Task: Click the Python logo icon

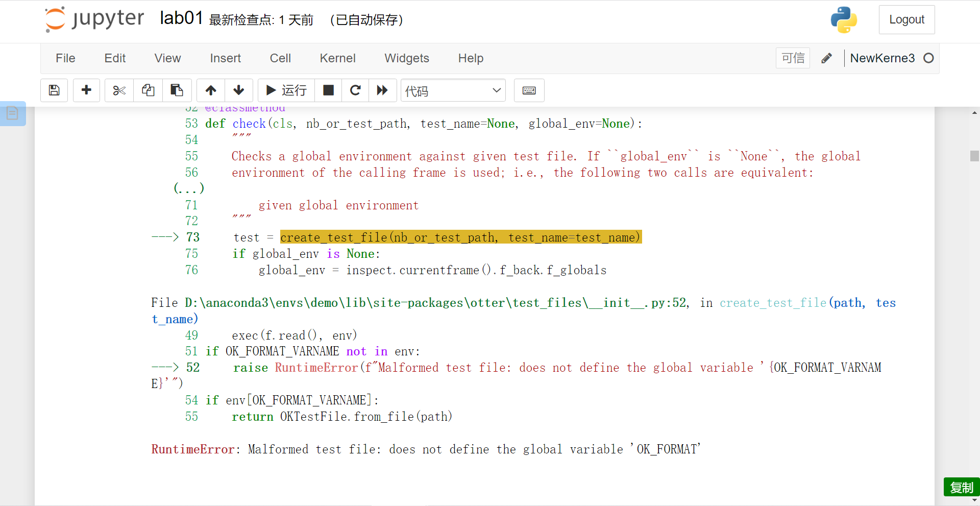Action: [x=844, y=20]
